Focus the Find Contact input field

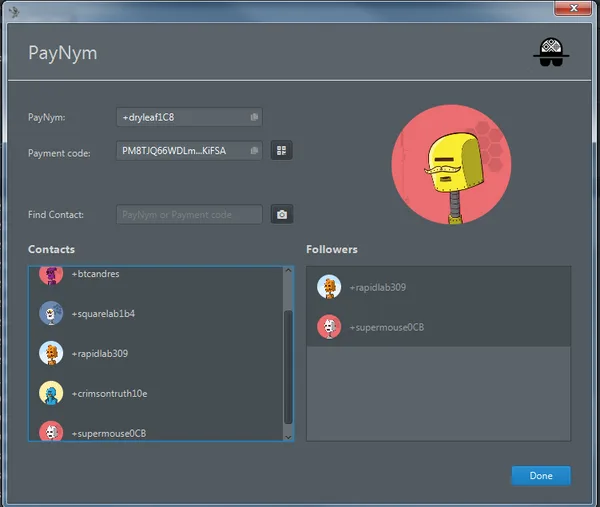tap(189, 214)
